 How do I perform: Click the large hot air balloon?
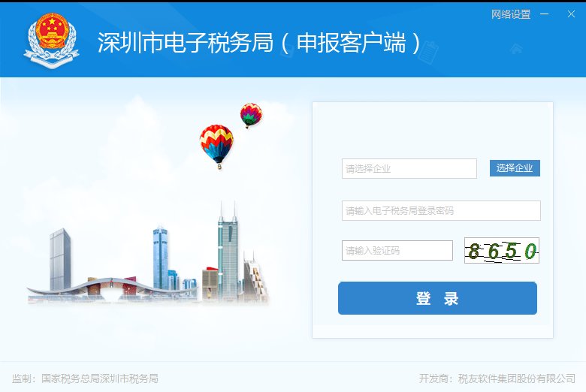pyautogui.click(x=216, y=146)
